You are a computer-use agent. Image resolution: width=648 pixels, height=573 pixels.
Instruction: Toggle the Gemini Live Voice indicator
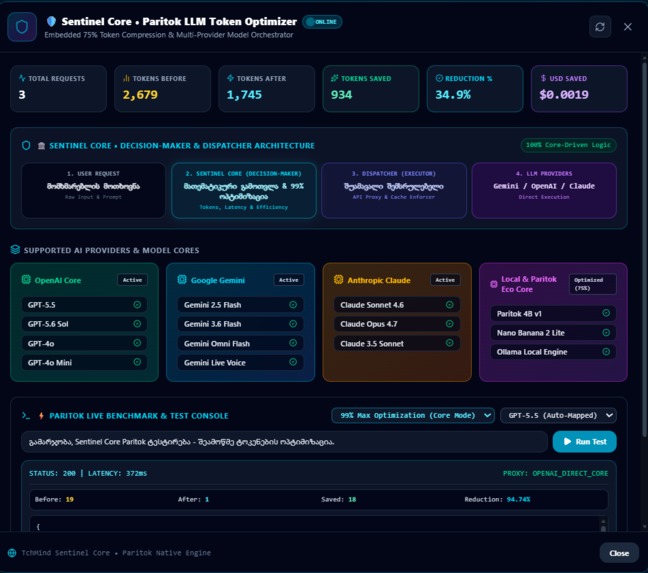(x=293, y=362)
